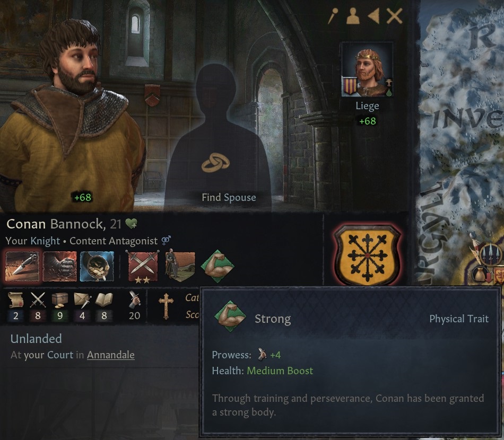The image size is (504, 440).
Task: Click the Catholic cross faith icon
Action: click(166, 306)
